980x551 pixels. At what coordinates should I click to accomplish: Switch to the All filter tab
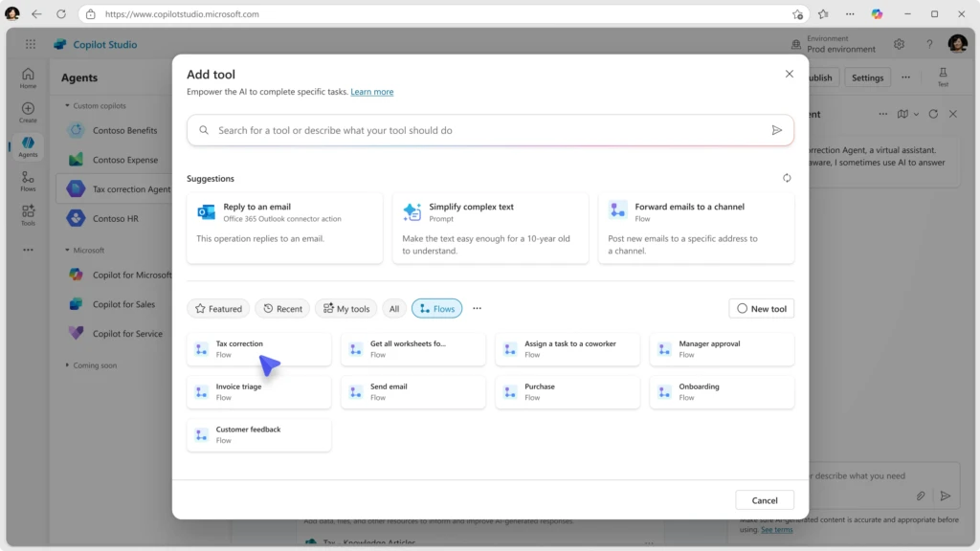coord(393,308)
